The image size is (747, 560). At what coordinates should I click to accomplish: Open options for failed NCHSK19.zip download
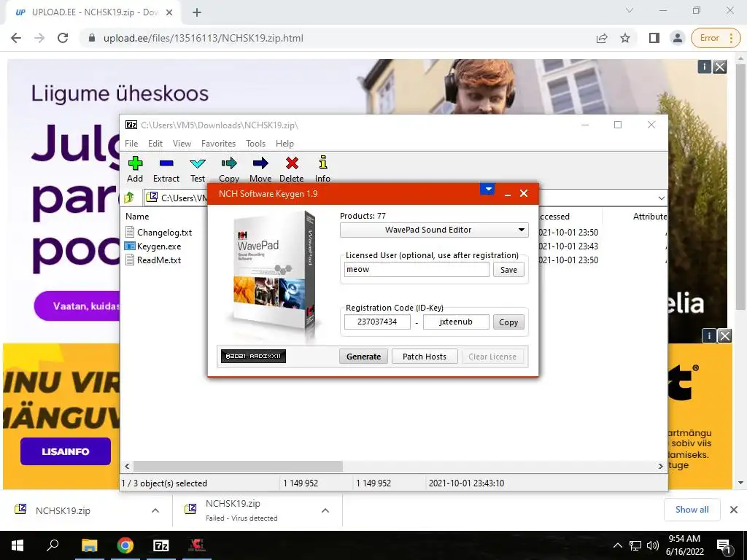coord(325,510)
